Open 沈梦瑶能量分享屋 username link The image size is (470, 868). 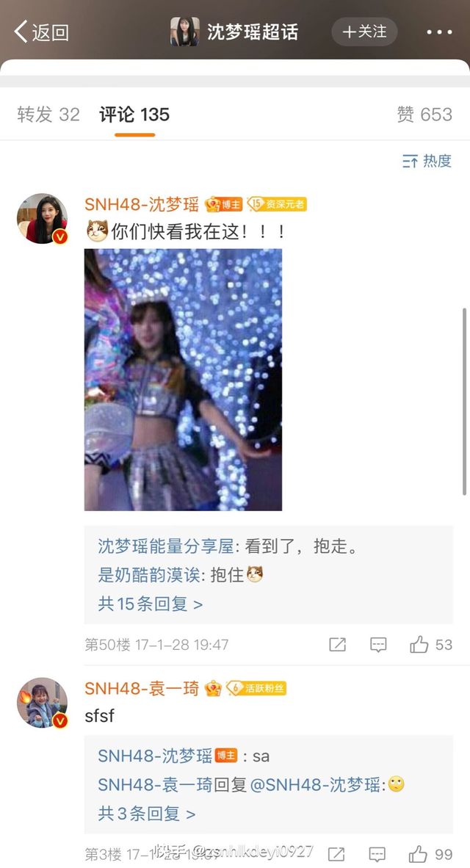coord(165,546)
